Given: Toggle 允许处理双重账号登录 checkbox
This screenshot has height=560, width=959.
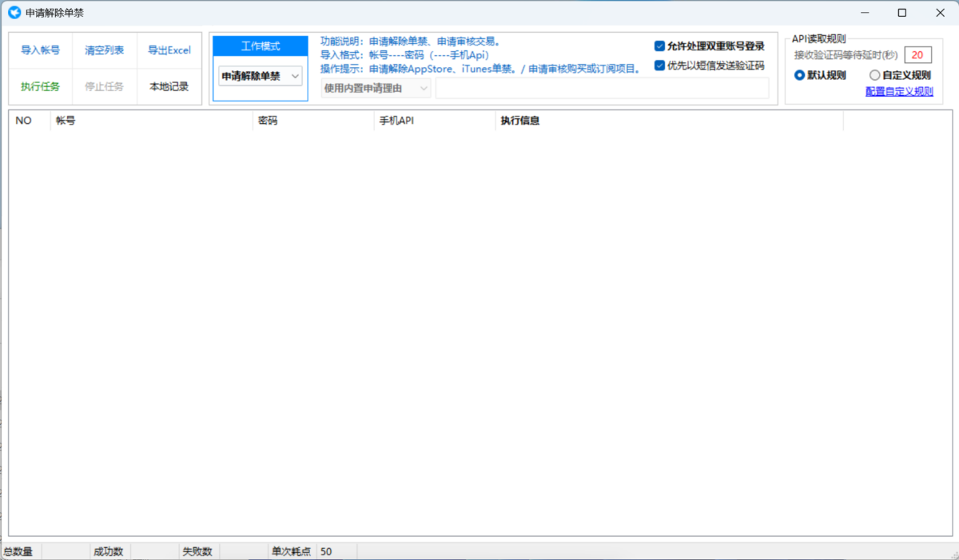Looking at the screenshot, I should coord(659,46).
